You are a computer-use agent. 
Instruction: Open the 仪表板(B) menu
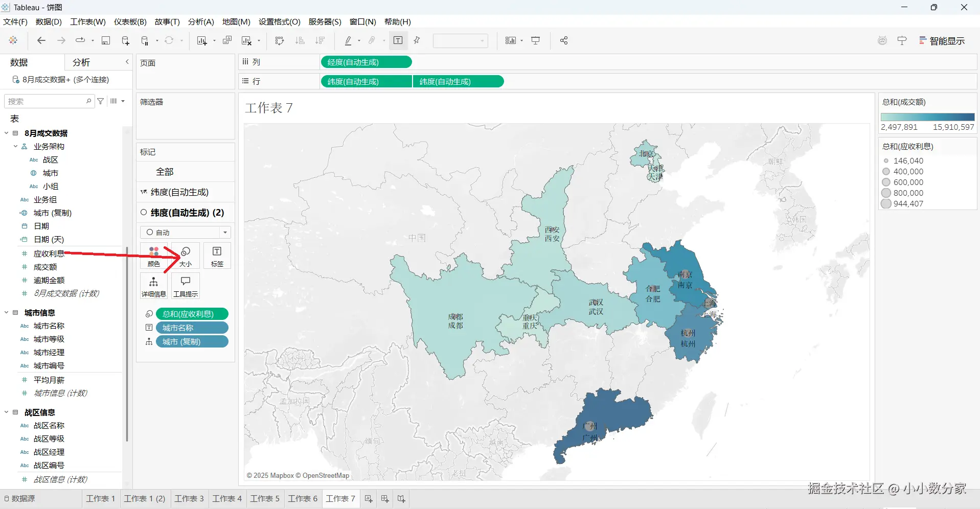pyautogui.click(x=130, y=21)
